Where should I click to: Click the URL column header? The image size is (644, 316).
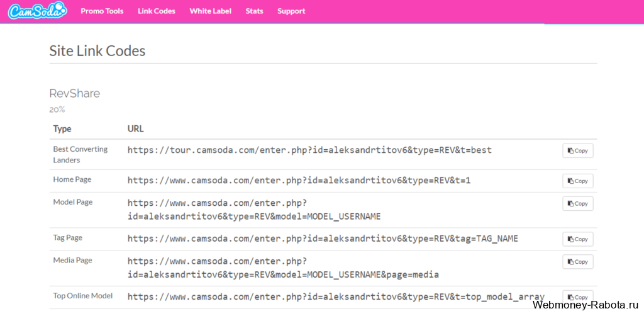[136, 129]
